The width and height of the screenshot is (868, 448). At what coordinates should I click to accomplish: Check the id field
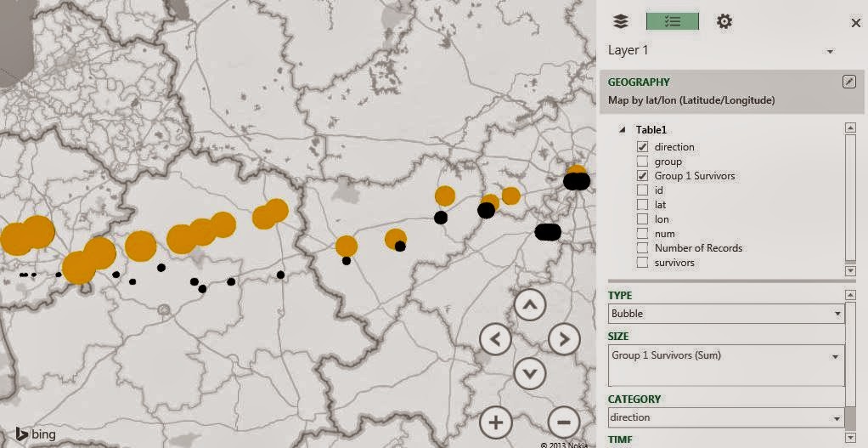point(642,190)
